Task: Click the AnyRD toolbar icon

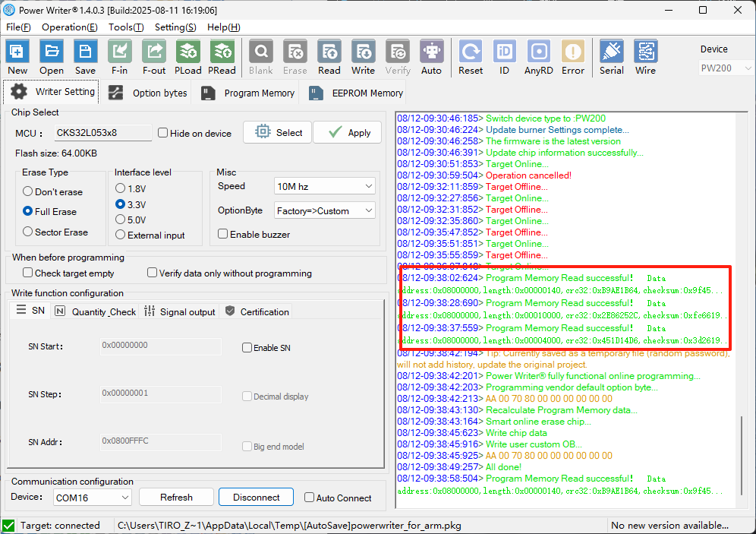Action: pos(539,57)
